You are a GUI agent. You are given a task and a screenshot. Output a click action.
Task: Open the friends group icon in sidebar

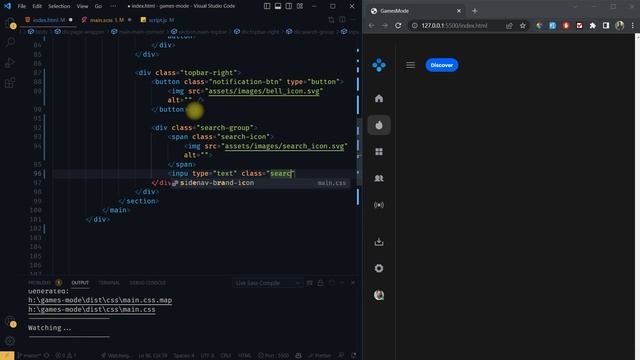(x=379, y=178)
